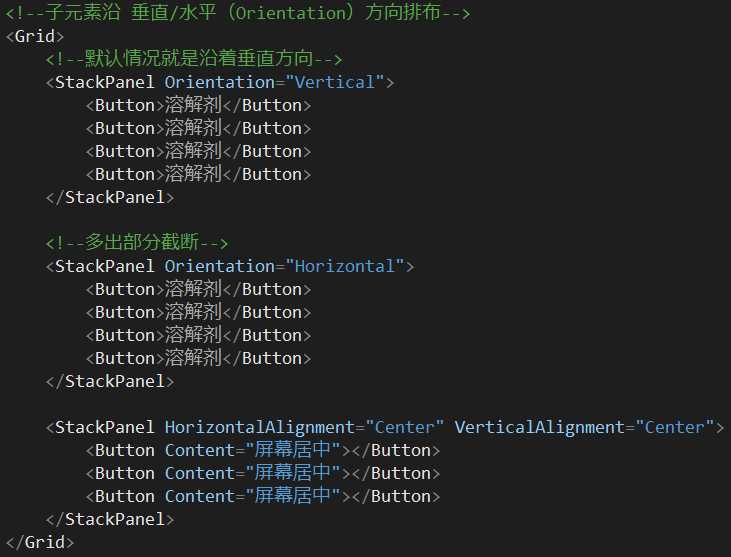Image resolution: width=731 pixels, height=557 pixels.
Task: Click the closing StackPanel tag of the Vertical panel
Action: click(110, 198)
